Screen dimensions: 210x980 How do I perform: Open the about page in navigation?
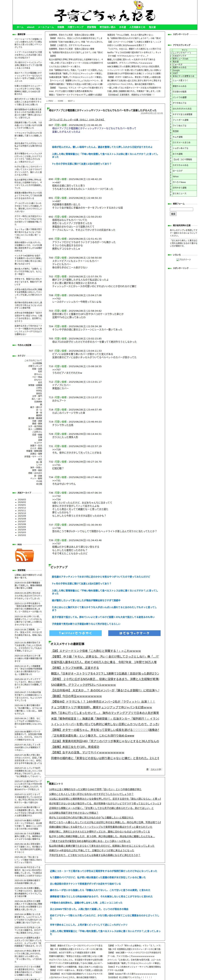(30, 27)
